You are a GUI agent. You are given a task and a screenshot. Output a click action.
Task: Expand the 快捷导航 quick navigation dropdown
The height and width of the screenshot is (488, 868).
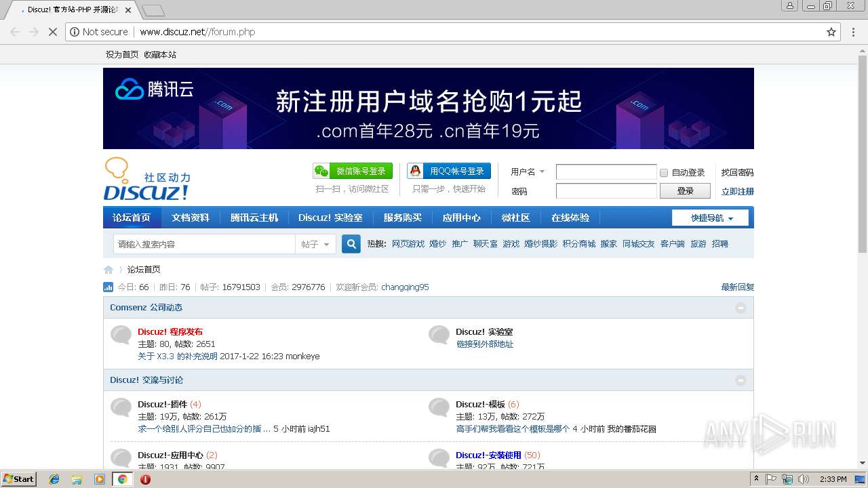pyautogui.click(x=710, y=218)
